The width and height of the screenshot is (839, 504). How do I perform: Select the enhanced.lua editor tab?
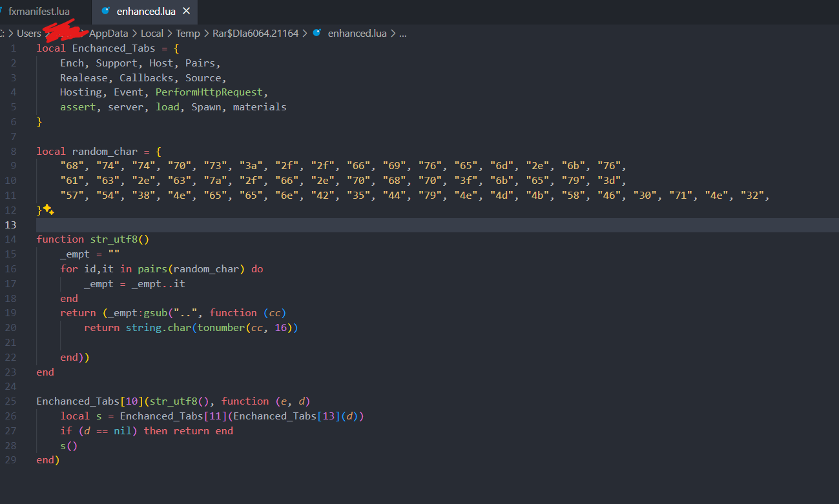(x=144, y=12)
